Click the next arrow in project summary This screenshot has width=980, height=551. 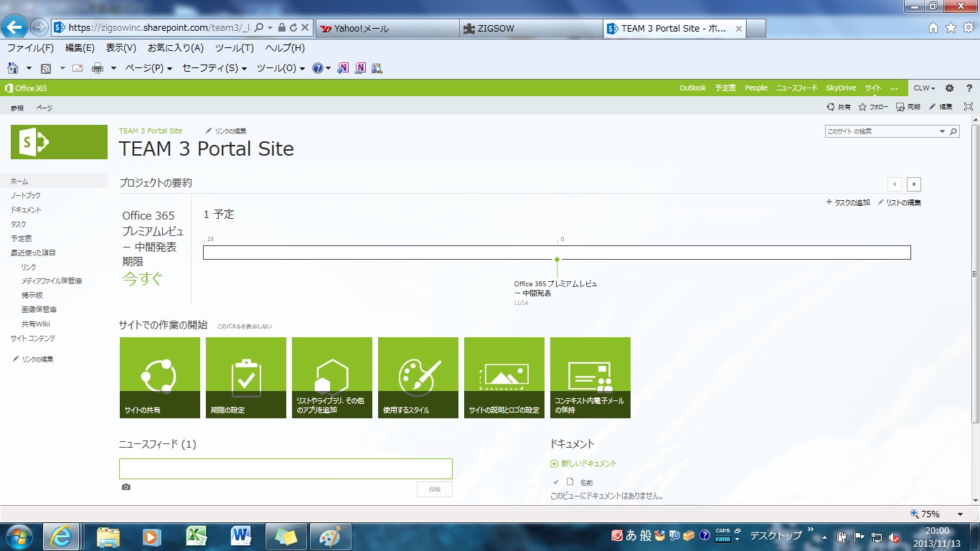pyautogui.click(x=913, y=184)
